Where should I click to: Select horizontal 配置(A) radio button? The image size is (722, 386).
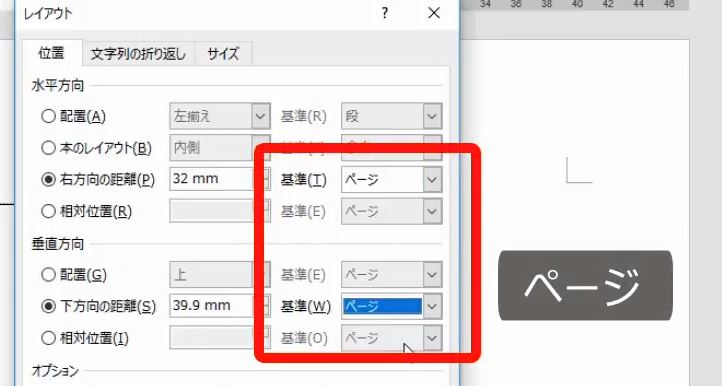(48, 116)
